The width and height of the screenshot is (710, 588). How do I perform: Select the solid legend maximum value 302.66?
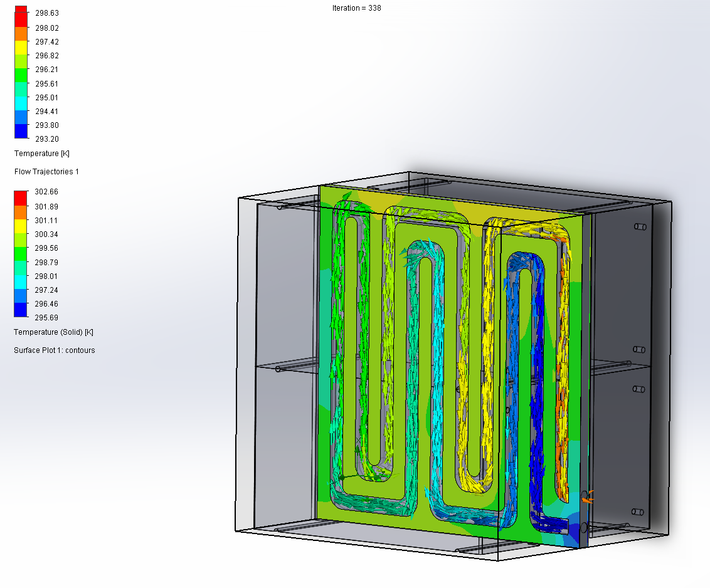[47, 192]
